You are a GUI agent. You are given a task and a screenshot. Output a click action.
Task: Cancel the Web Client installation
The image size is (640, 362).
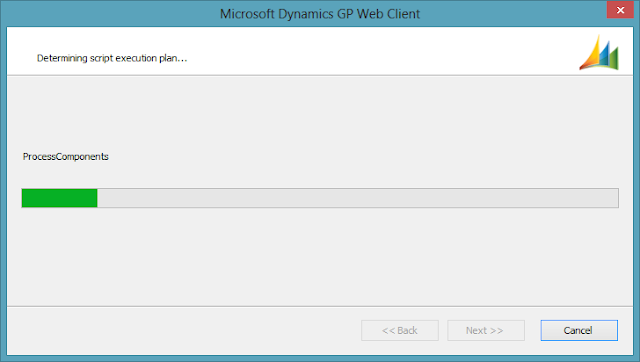click(x=579, y=330)
